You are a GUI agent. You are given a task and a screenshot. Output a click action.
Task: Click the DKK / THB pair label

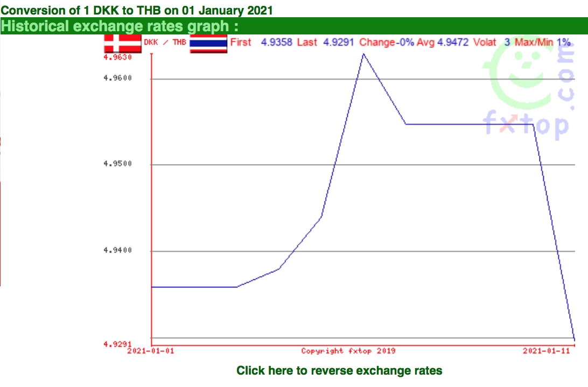(x=165, y=43)
